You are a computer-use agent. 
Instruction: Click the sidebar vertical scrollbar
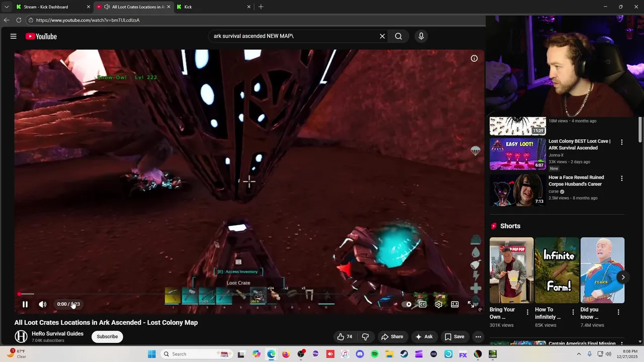pyautogui.click(x=640, y=130)
